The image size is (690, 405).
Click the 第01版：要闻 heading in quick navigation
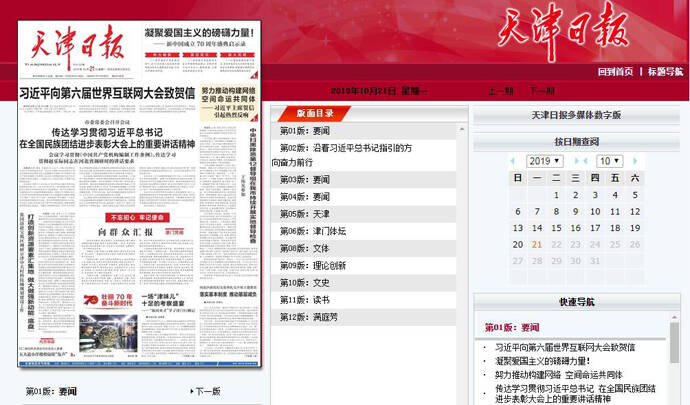click(x=512, y=328)
